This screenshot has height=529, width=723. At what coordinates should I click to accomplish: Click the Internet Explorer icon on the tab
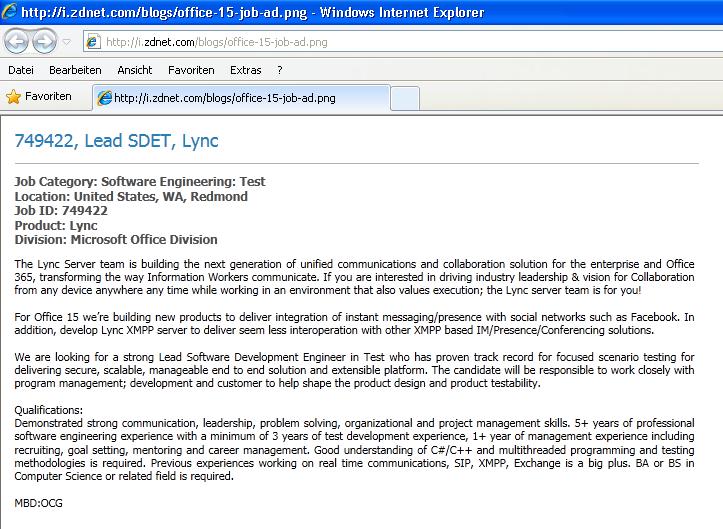[105, 98]
